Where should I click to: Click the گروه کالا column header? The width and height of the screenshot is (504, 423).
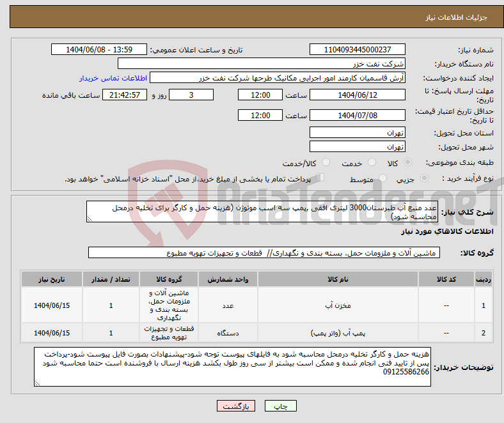click(x=169, y=279)
